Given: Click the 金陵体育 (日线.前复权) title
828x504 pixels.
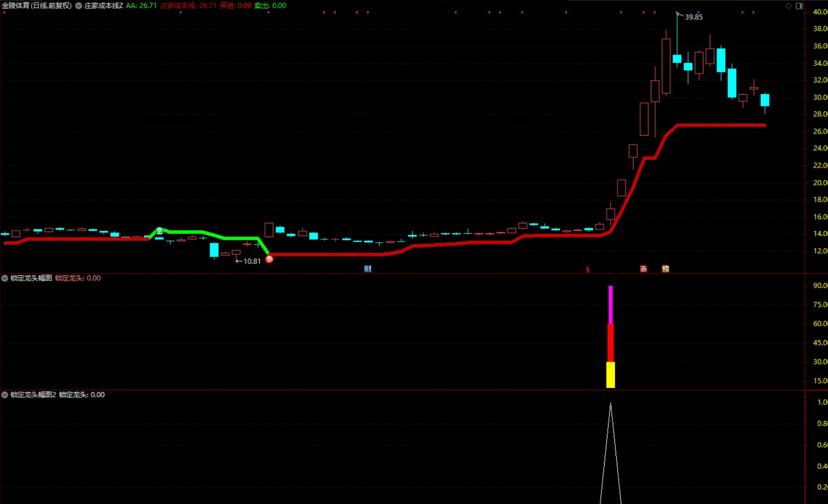Looking at the screenshot, I should click(37, 6).
